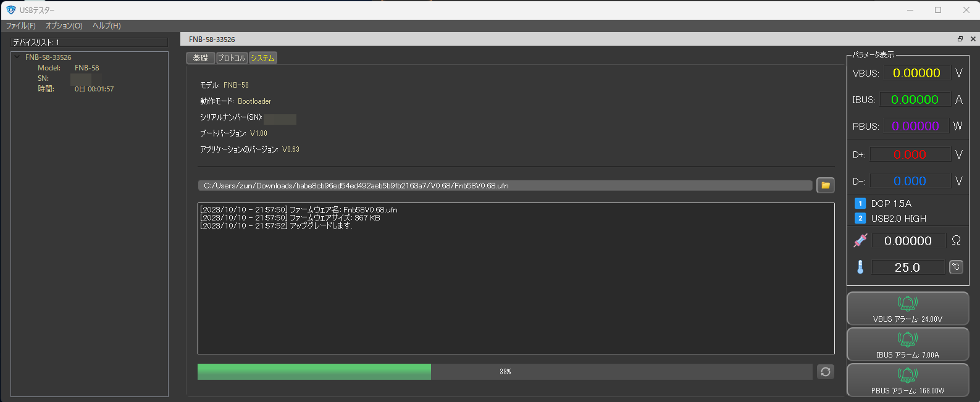Click the USB tester app icon in title bar

10,10
